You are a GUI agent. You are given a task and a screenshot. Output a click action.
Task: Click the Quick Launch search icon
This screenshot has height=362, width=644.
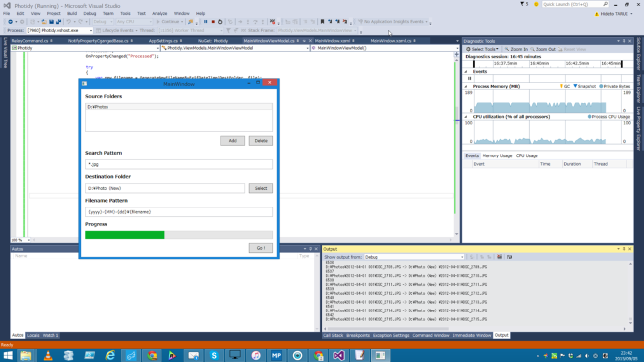click(605, 4)
